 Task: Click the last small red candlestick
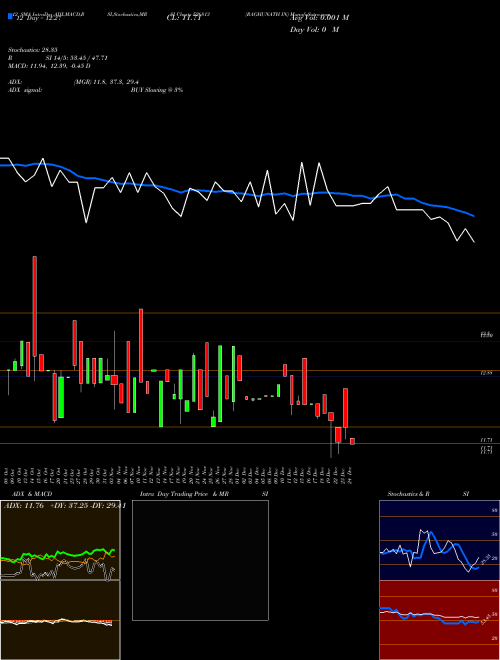[352, 441]
